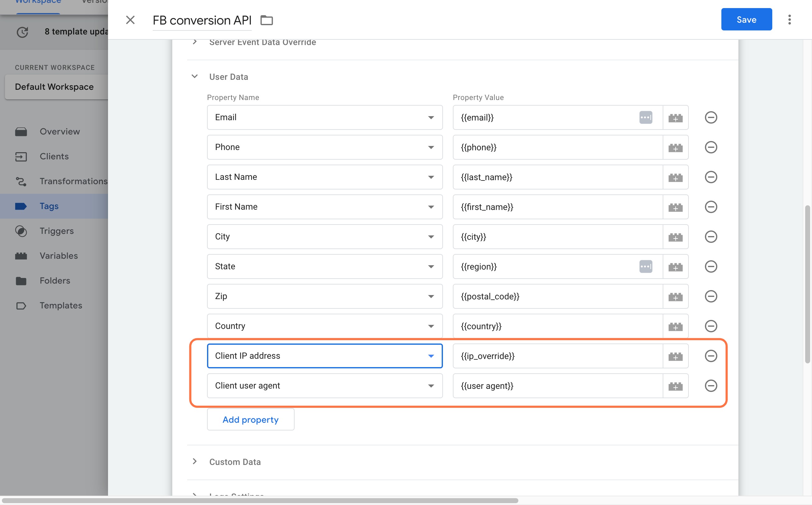Edit the {{postal_code}} value field
This screenshot has height=505, width=812.
click(557, 296)
